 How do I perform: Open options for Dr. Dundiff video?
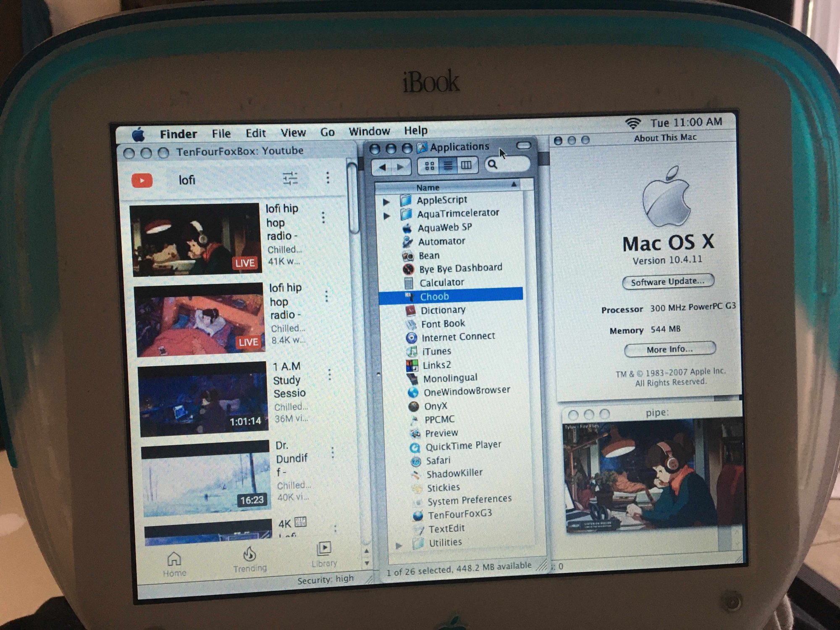click(333, 452)
